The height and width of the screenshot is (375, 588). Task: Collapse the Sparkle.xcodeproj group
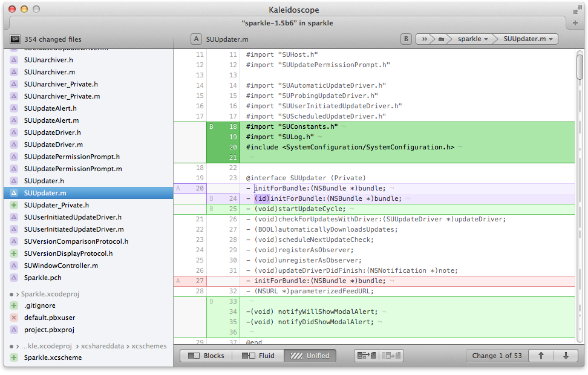[17, 295]
